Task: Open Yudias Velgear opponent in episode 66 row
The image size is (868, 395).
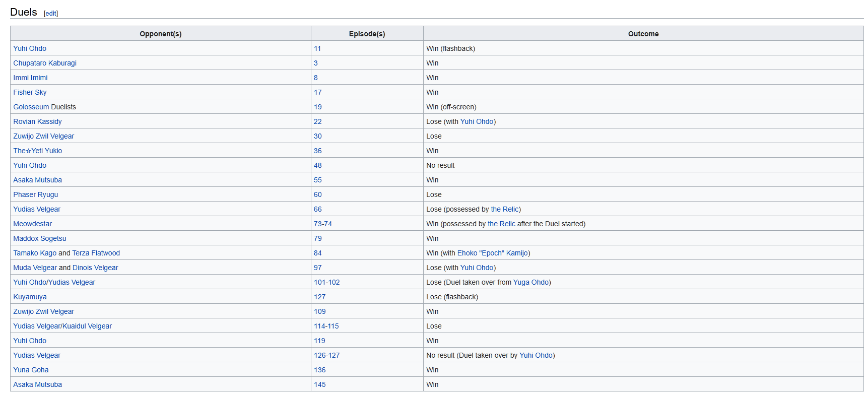Action: click(37, 209)
